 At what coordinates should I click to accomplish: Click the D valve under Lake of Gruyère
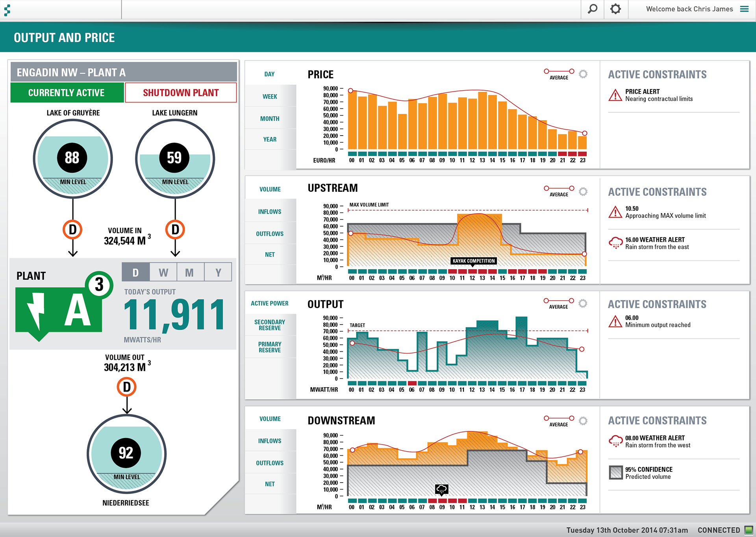72,230
